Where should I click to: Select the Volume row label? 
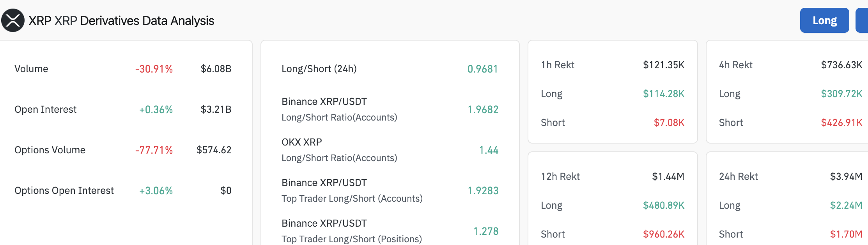[x=31, y=69]
